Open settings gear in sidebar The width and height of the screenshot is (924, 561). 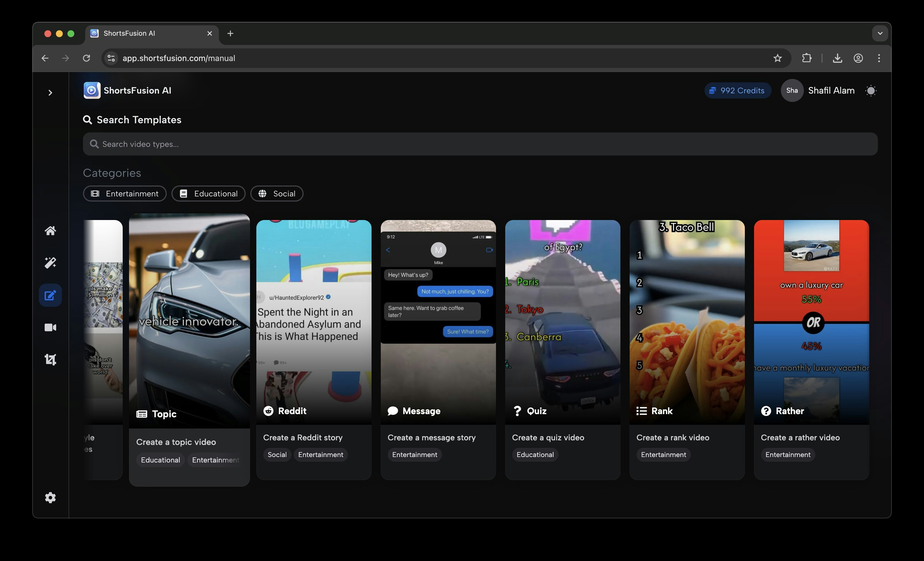(50, 498)
